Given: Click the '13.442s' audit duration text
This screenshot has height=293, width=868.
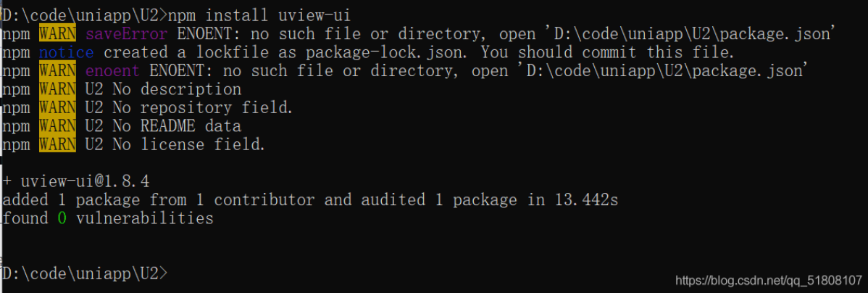Looking at the screenshot, I should pos(586,200).
